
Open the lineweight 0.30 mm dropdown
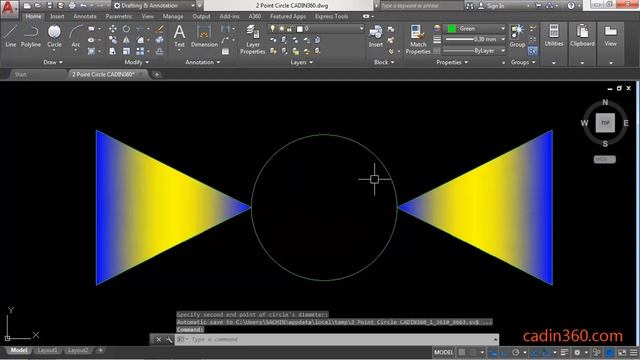[x=474, y=40]
